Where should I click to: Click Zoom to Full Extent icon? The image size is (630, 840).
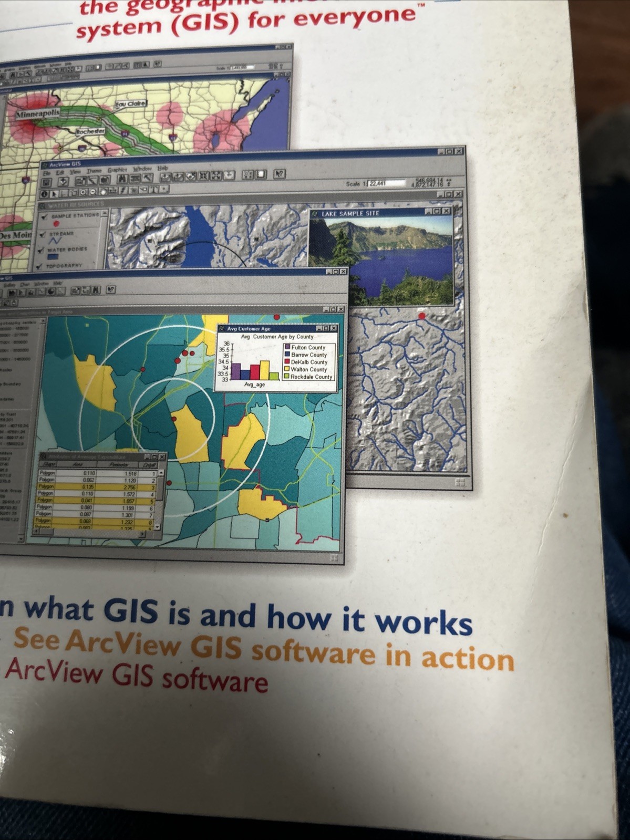[x=166, y=178]
